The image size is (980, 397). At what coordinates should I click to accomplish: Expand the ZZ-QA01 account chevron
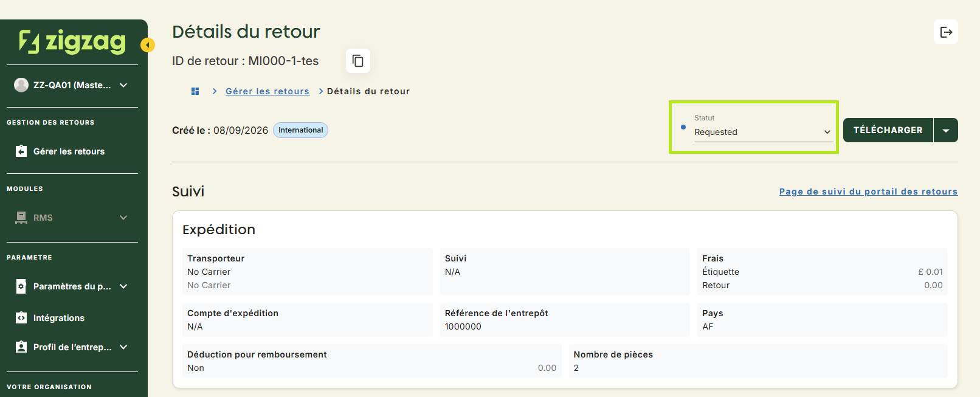point(123,85)
